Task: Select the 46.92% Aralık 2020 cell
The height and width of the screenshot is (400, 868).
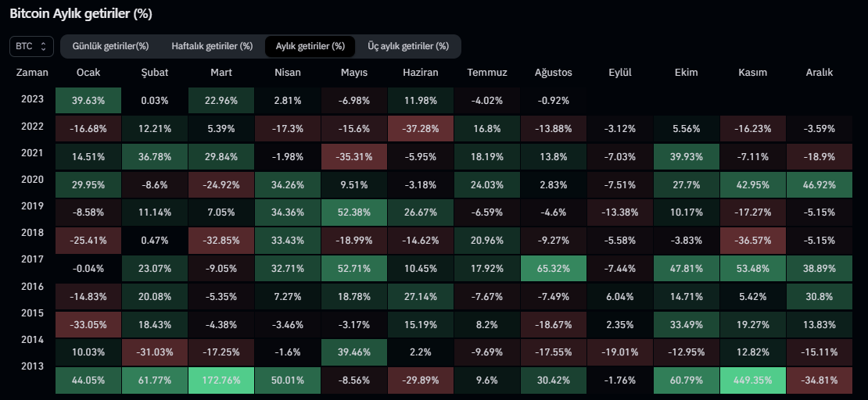Action: tap(819, 184)
